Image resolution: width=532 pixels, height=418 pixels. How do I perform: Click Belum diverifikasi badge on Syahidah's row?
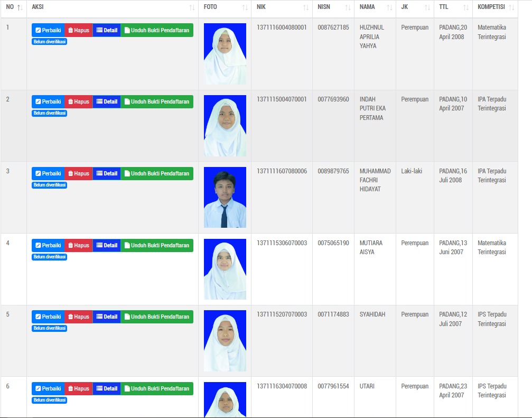(49, 328)
